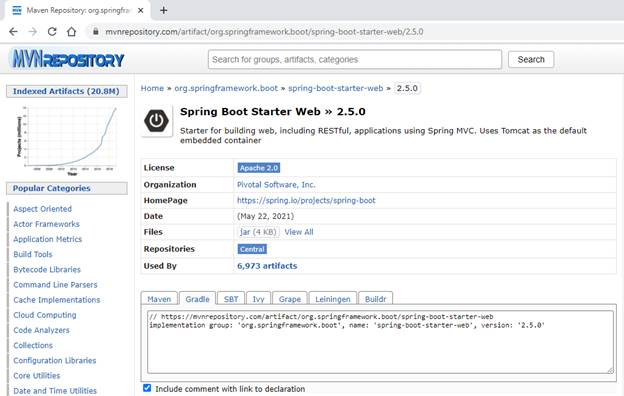Open Pivotal Software, Inc. organization link

coord(276,185)
